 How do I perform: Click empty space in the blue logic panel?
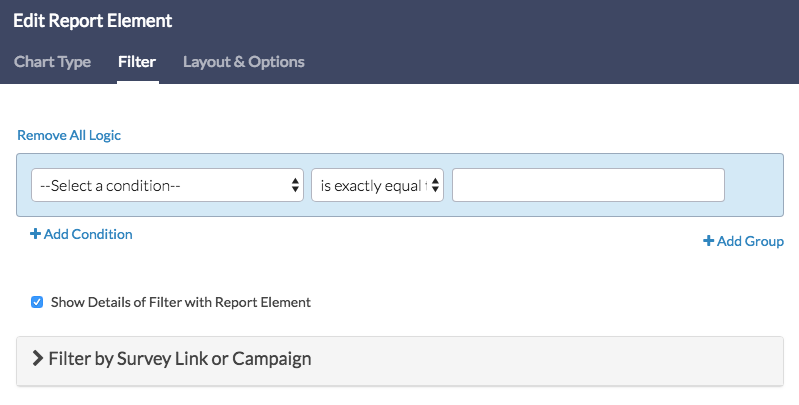click(x=755, y=185)
